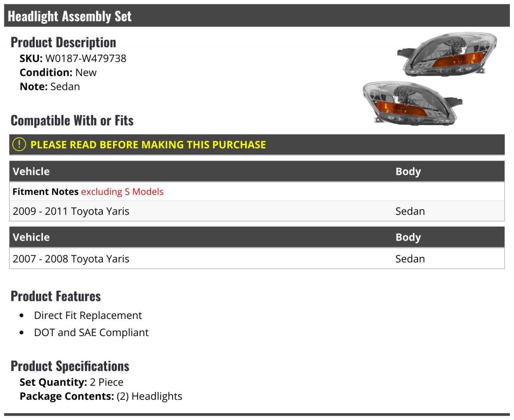Select the 2007 - 2008 Toyota Yaris row

click(257, 259)
